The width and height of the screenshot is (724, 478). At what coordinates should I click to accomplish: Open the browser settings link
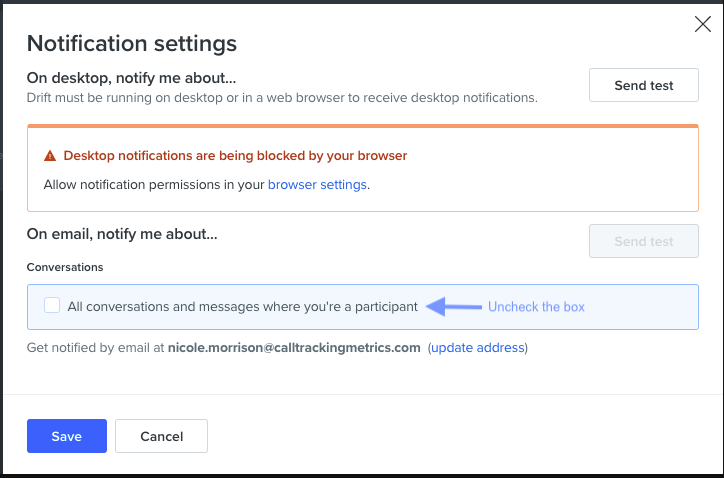317,185
